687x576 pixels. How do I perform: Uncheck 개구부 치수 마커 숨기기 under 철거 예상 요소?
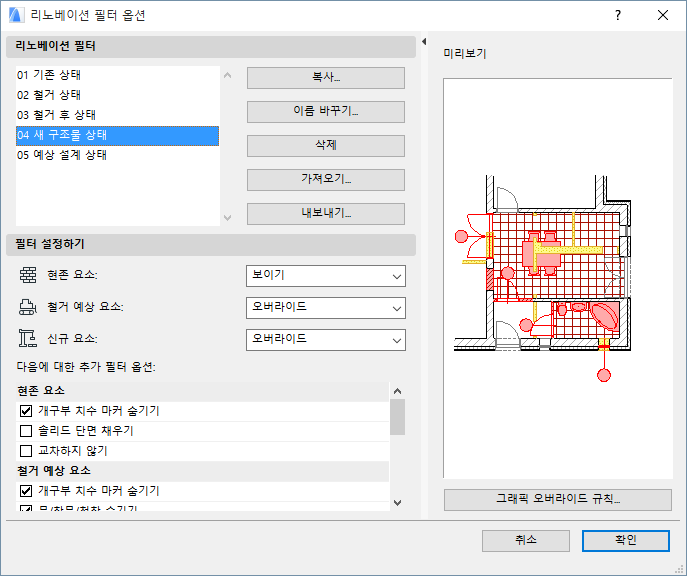point(26,491)
